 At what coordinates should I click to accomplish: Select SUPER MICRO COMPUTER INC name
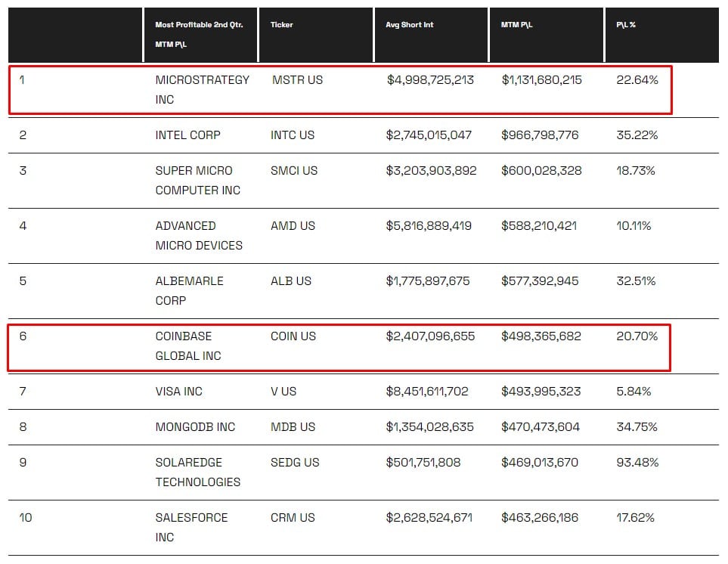(198, 181)
